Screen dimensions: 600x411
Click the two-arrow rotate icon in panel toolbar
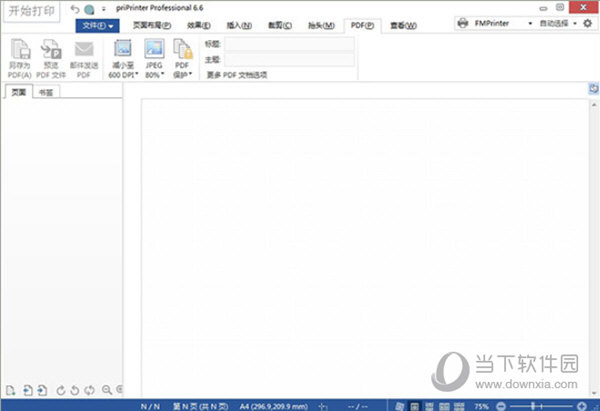[x=90, y=390]
